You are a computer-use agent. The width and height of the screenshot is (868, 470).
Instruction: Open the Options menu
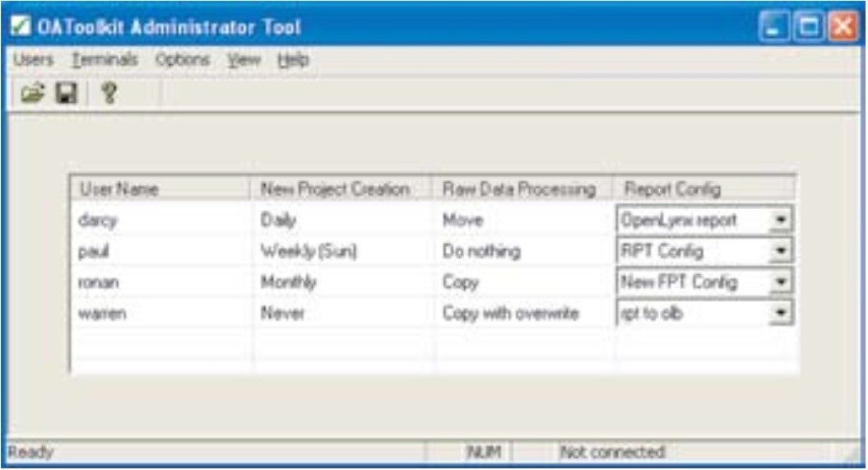click(183, 59)
